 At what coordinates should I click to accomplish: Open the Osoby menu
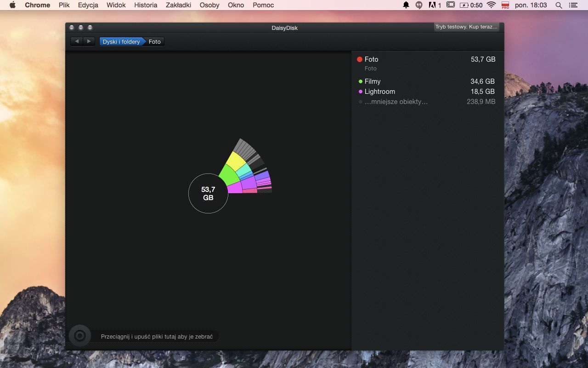pyautogui.click(x=209, y=5)
